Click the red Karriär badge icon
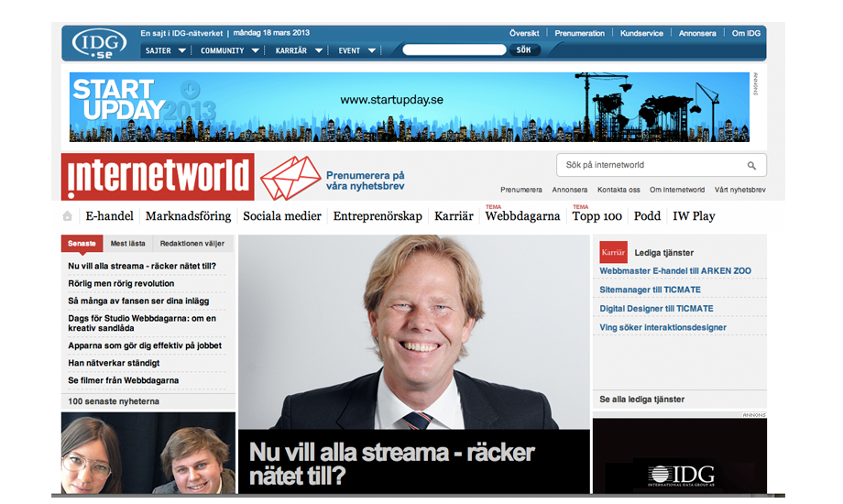The image size is (843, 504). tap(613, 252)
